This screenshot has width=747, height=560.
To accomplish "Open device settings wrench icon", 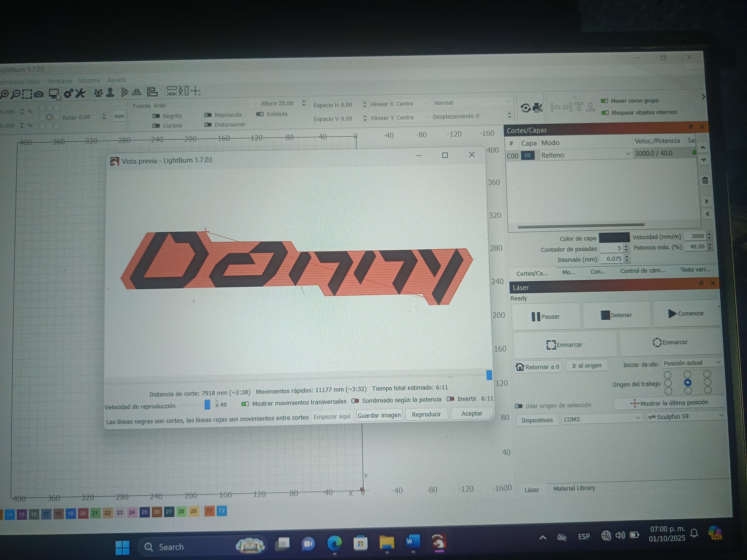I will click(80, 93).
